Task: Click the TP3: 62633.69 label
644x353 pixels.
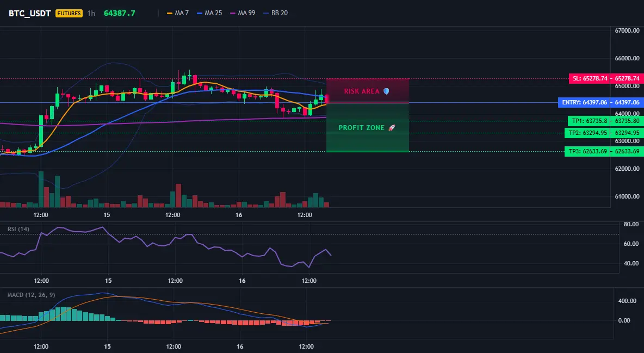Action: point(587,151)
